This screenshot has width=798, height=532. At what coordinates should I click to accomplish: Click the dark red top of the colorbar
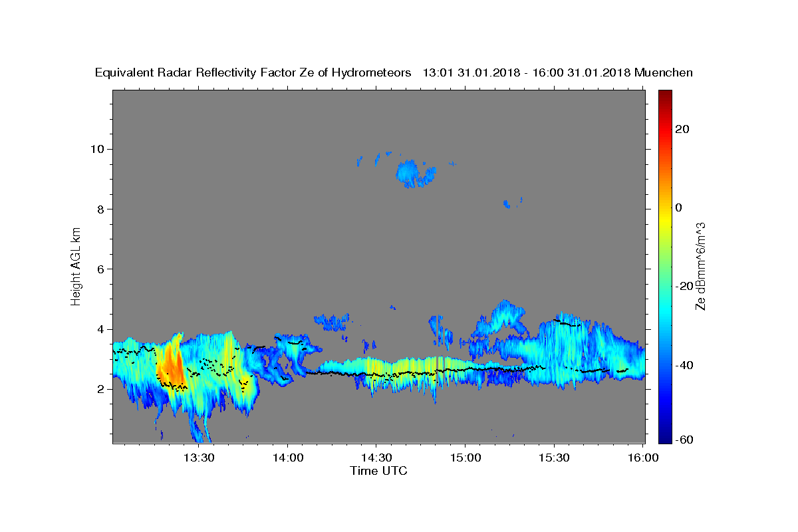coord(665,94)
